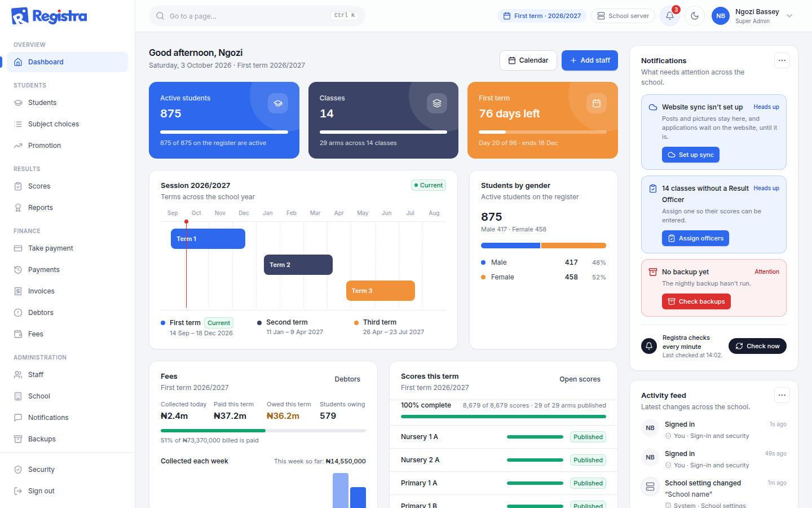The height and width of the screenshot is (508, 812).
Task: Click the Set up sync button
Action: (690, 155)
